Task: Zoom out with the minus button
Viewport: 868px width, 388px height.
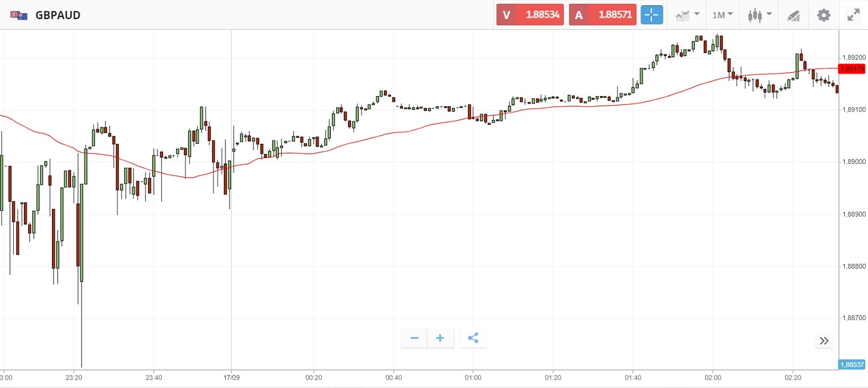Action: click(414, 338)
